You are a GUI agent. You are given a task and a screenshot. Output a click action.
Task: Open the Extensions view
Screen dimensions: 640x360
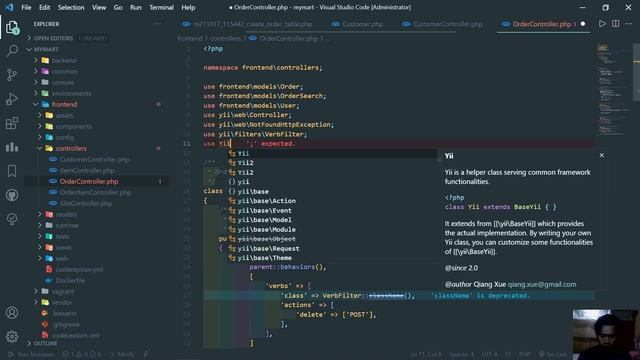[x=12, y=123]
